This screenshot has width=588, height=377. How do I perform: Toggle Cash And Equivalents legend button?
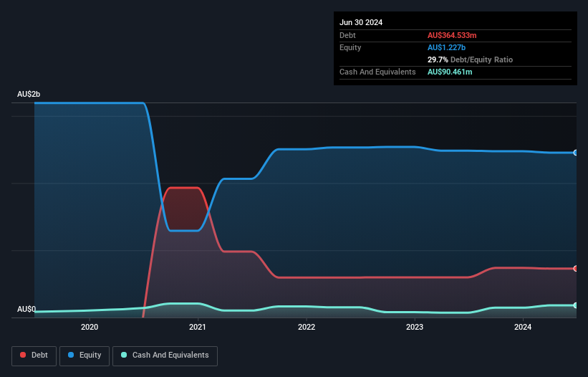point(165,355)
